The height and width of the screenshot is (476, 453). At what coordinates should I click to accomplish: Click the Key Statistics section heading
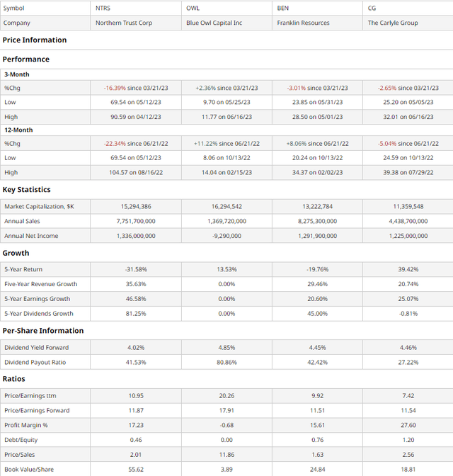point(26,190)
